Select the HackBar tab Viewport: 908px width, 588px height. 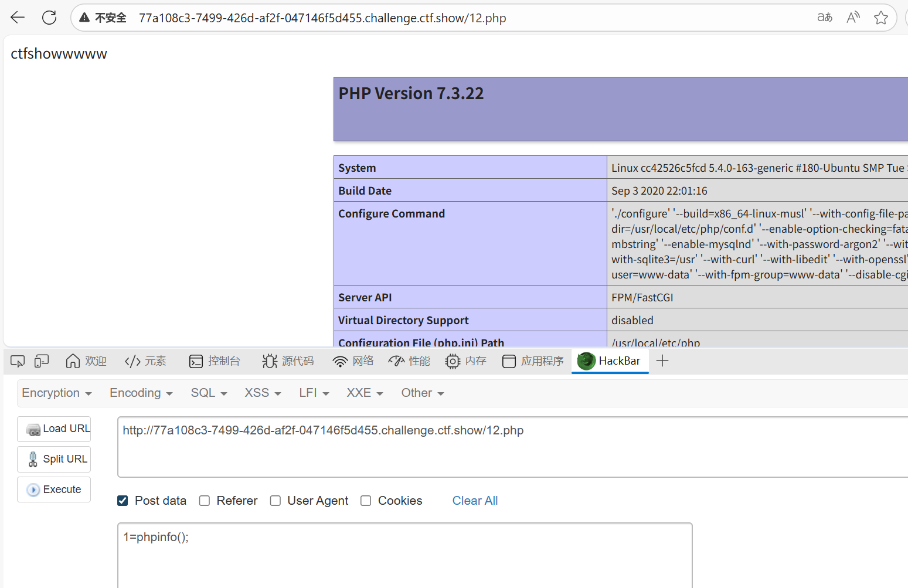point(610,361)
